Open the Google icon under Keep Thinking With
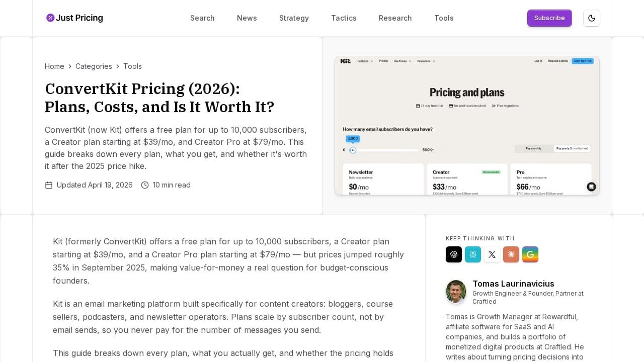This screenshot has width=644, height=362. 530,254
